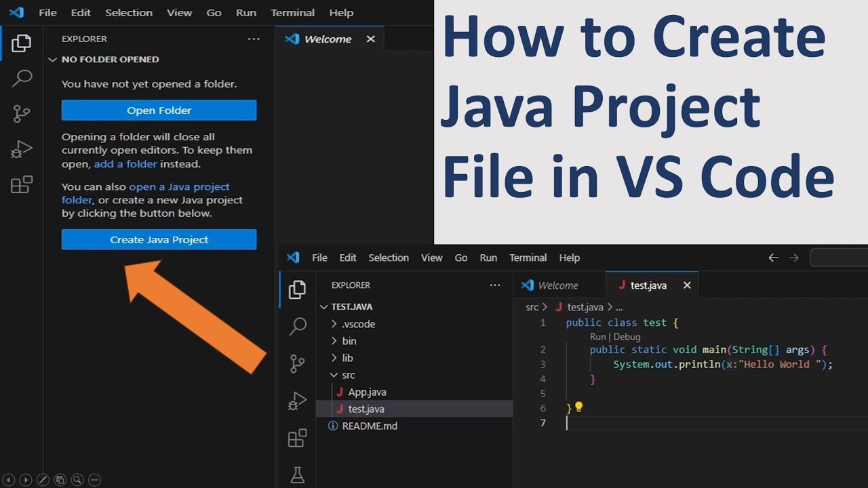
Task: Switch to Welcome tab in the lower-right window
Action: point(558,285)
